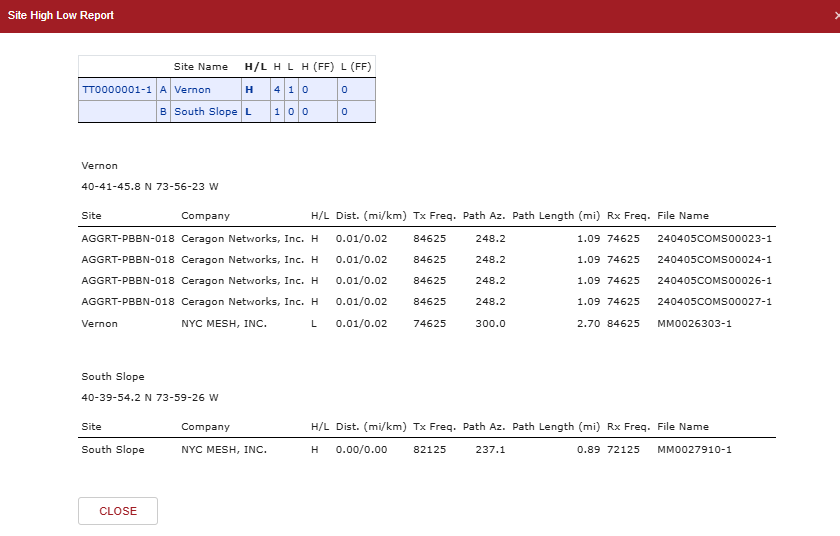Click the Site Name header in the summary table
This screenshot has height=536, width=840.
201,67
